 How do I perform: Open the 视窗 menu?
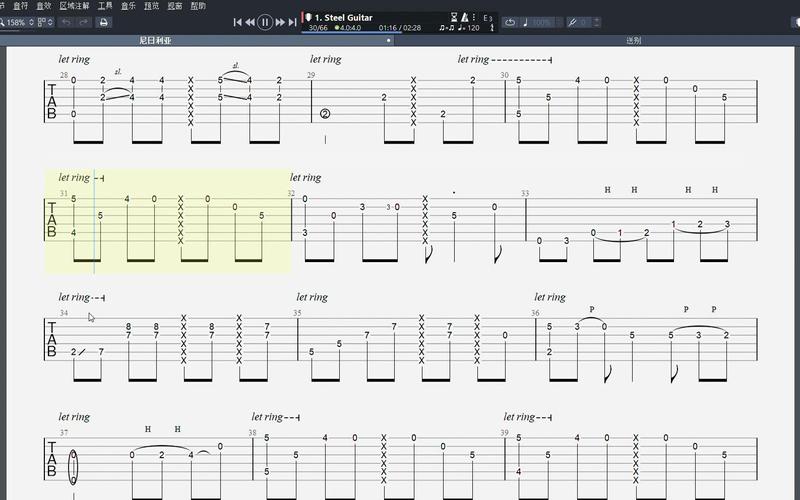[174, 6]
